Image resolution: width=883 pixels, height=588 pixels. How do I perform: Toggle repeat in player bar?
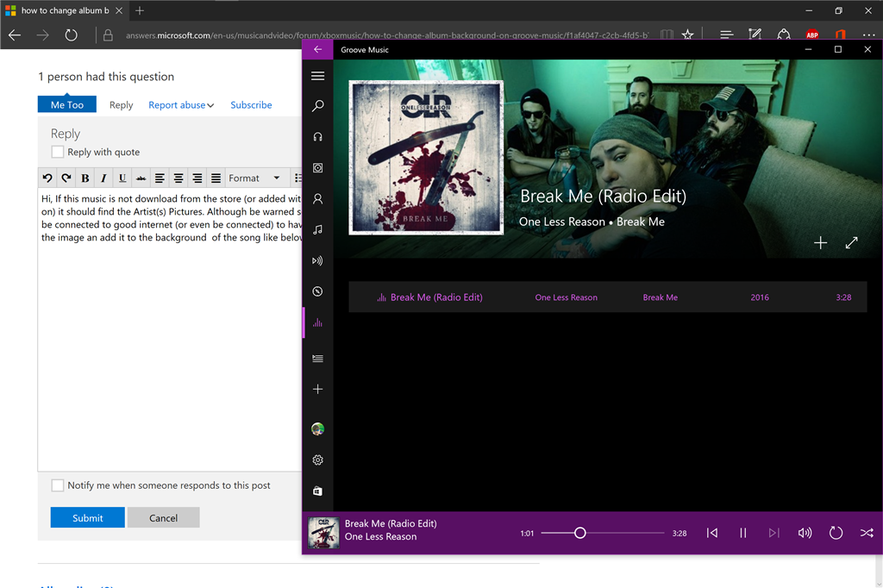pyautogui.click(x=836, y=533)
